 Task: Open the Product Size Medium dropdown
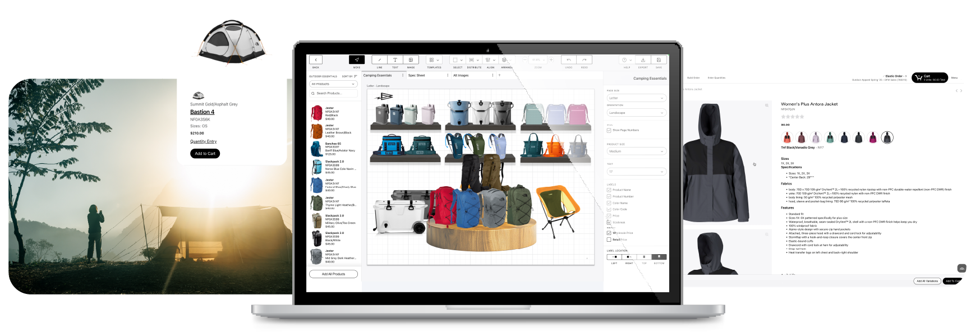(x=636, y=151)
